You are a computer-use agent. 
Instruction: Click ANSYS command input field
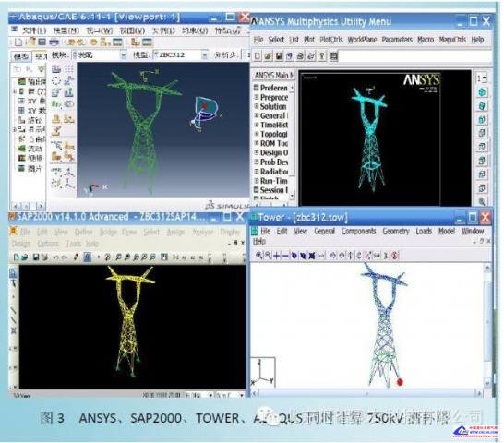pyautogui.click(x=416, y=56)
